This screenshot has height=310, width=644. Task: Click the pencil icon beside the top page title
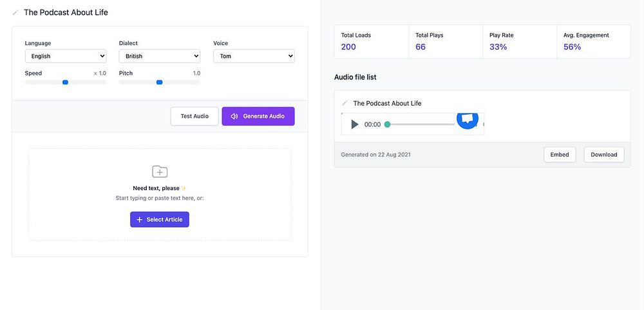point(15,12)
